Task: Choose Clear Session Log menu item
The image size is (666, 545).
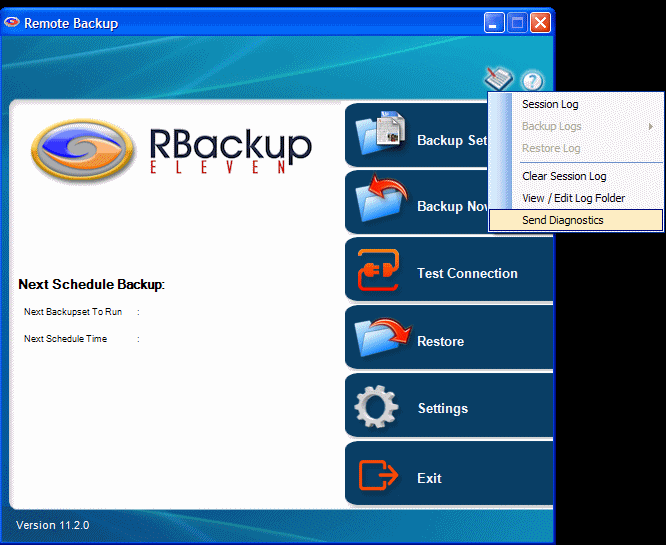Action: pyautogui.click(x=564, y=176)
